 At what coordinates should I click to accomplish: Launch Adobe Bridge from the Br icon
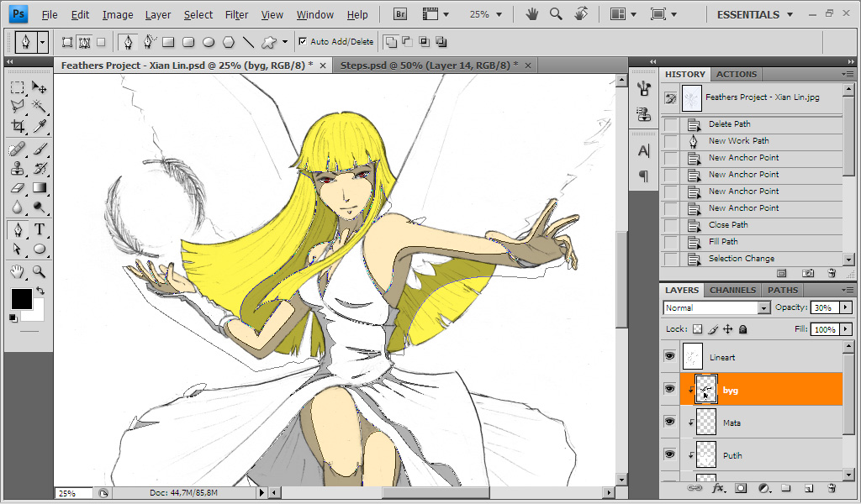[400, 14]
